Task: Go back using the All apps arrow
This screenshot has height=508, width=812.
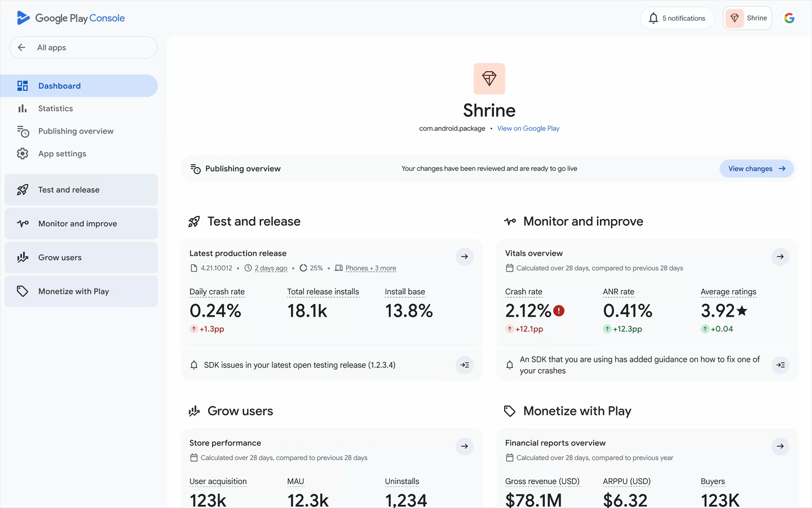Action: click(21, 47)
